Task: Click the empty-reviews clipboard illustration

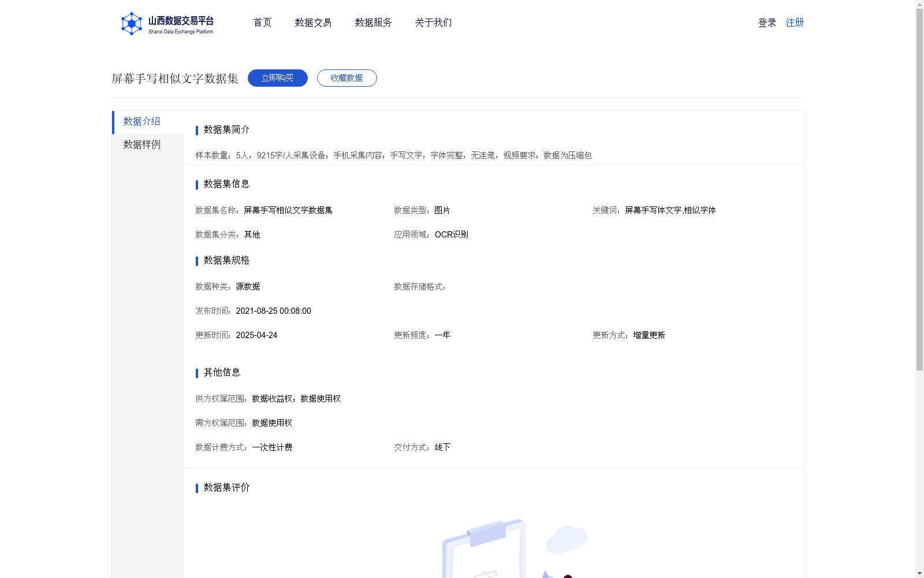Action: coord(514,548)
